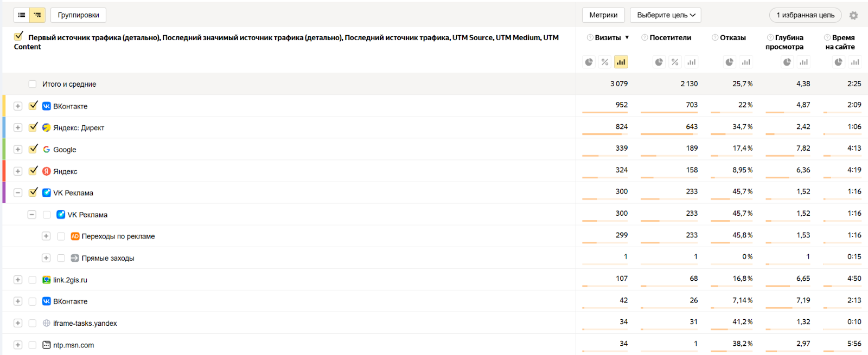Sort by Время на сайте column header

[x=840, y=42]
